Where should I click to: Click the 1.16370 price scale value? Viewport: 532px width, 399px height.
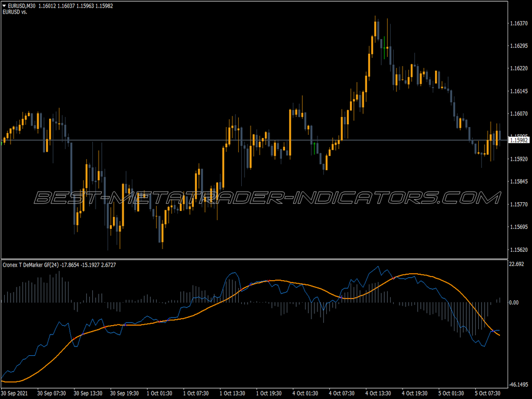519,24
